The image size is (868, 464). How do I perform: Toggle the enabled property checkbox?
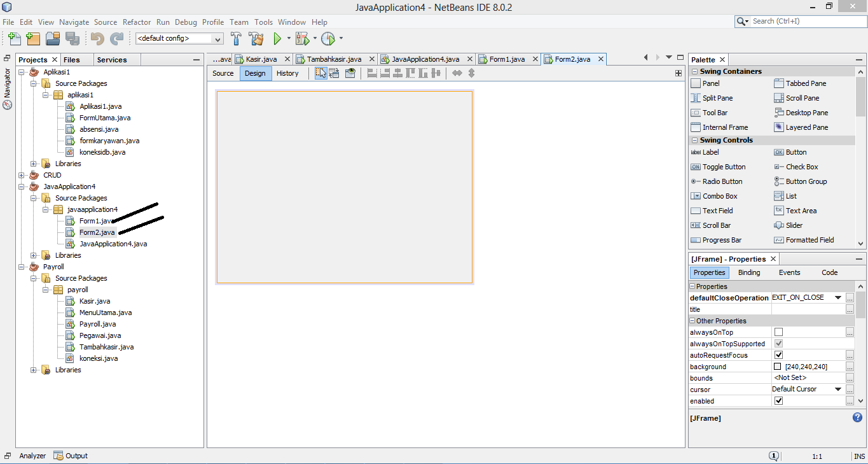[778, 401]
